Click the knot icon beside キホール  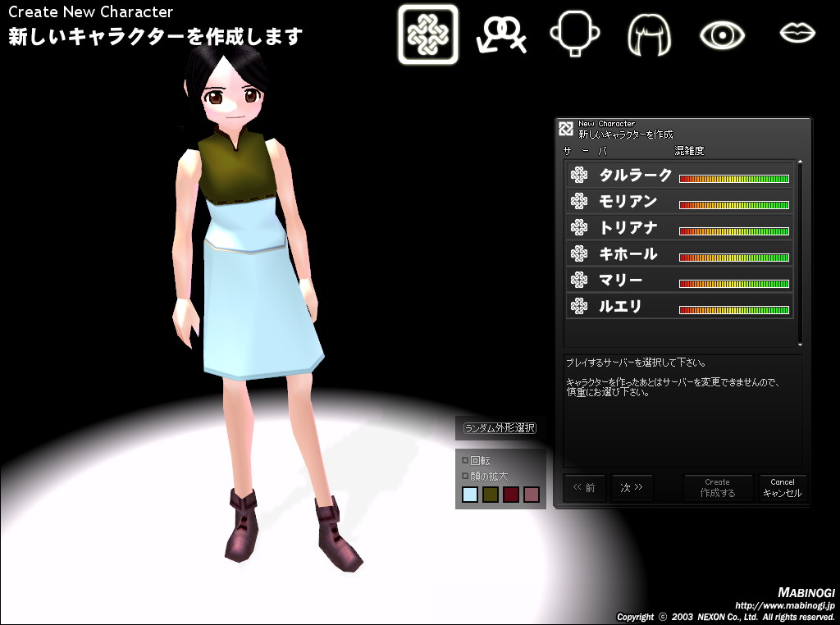(579, 254)
